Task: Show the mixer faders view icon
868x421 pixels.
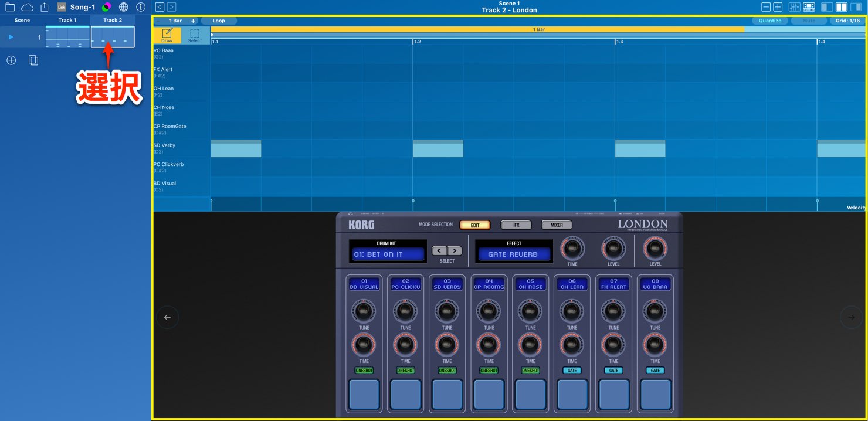Action: pyautogui.click(x=795, y=7)
